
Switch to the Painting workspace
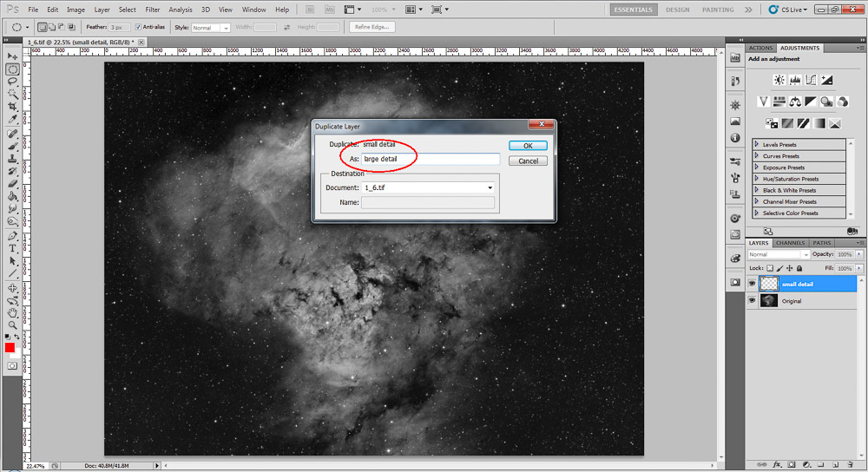(718, 10)
